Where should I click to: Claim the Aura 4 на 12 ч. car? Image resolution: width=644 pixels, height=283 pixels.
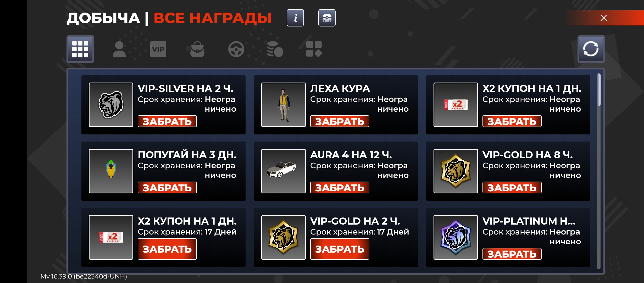point(340,188)
